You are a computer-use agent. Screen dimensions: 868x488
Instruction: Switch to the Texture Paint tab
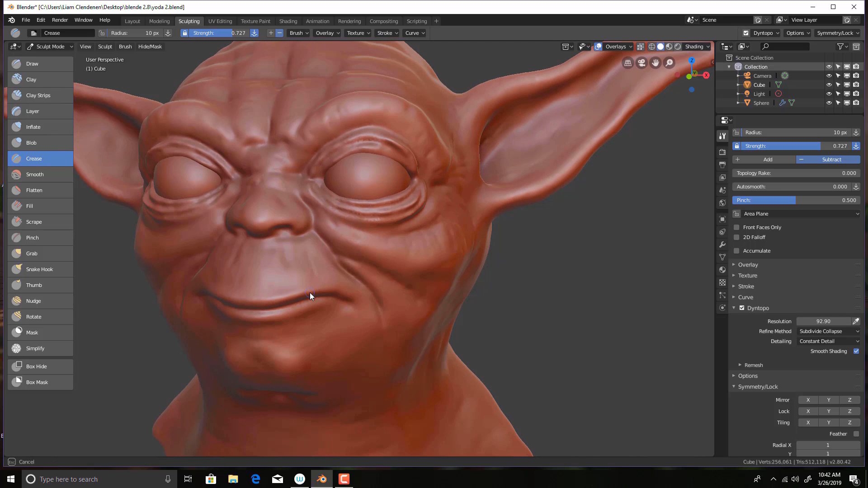[255, 21]
